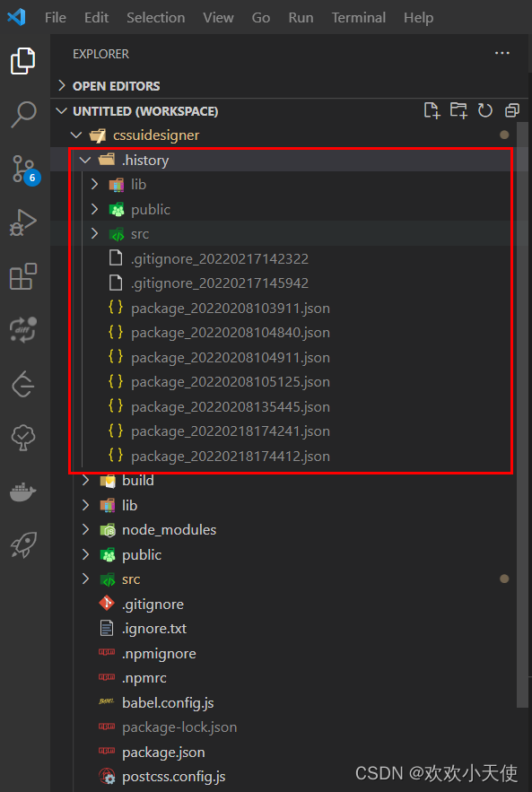Click the New File icon in workspace header
The height and width of the screenshot is (792, 532).
click(432, 110)
